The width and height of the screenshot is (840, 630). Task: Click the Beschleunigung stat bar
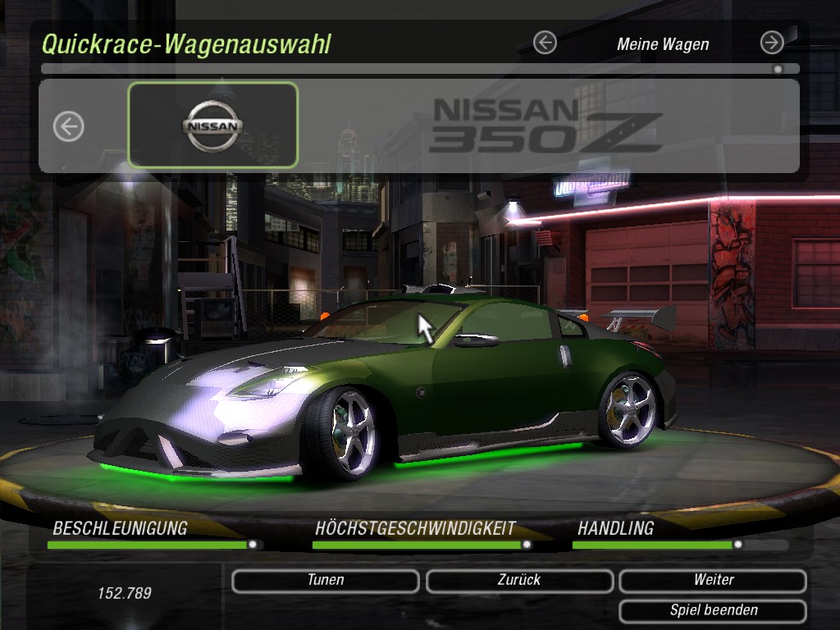click(x=154, y=545)
